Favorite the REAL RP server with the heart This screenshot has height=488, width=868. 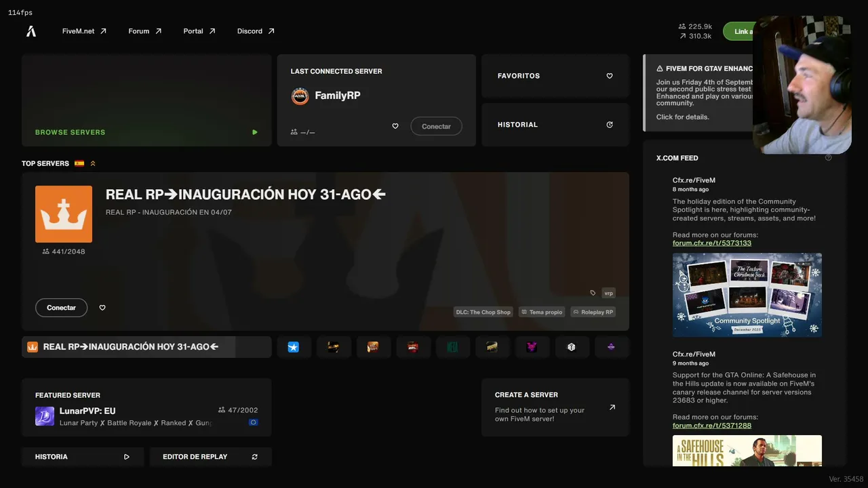click(x=102, y=308)
